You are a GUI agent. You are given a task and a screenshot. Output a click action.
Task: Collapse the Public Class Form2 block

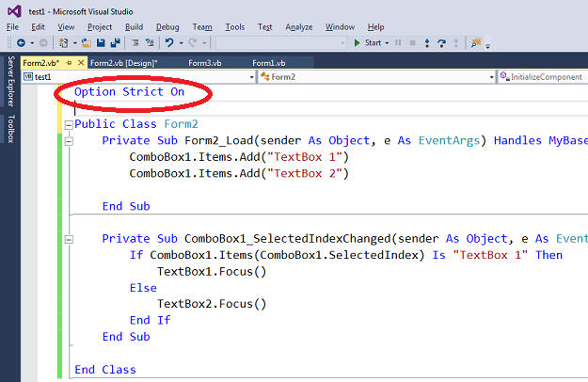pyautogui.click(x=68, y=124)
